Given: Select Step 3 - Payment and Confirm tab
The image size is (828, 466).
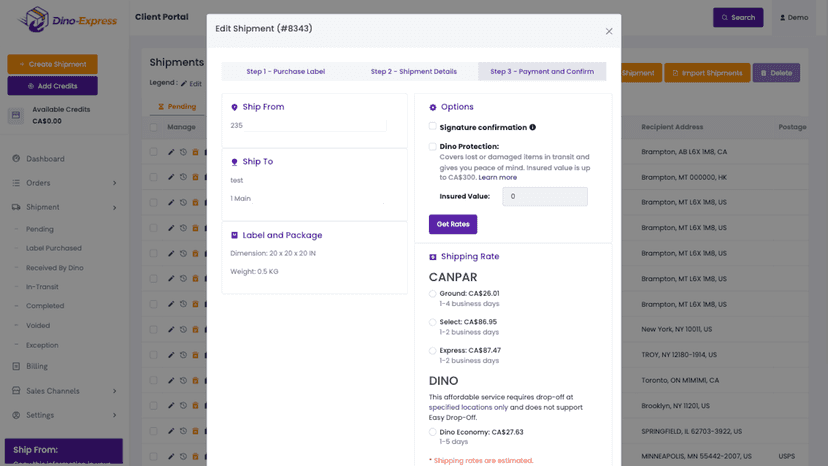Looking at the screenshot, I should pos(542,71).
